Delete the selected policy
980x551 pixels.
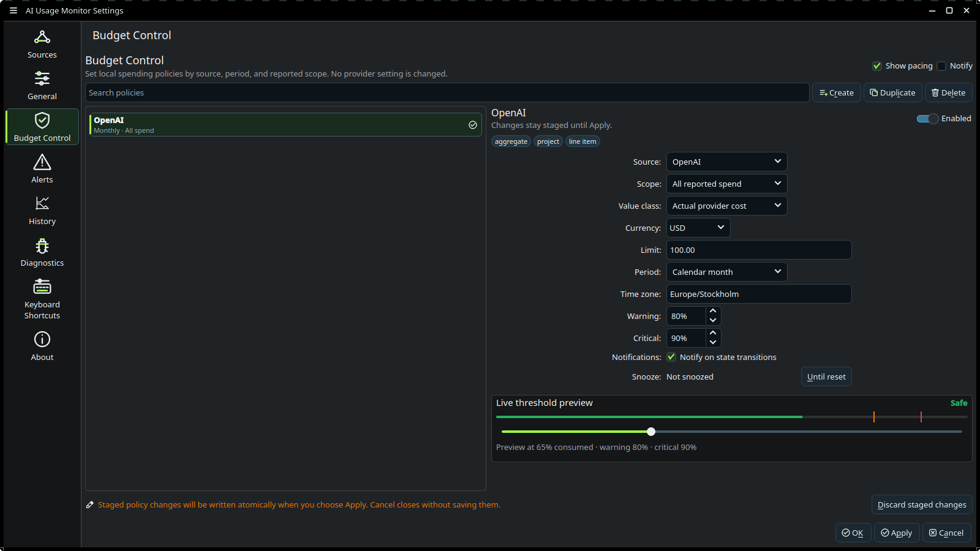(x=948, y=92)
